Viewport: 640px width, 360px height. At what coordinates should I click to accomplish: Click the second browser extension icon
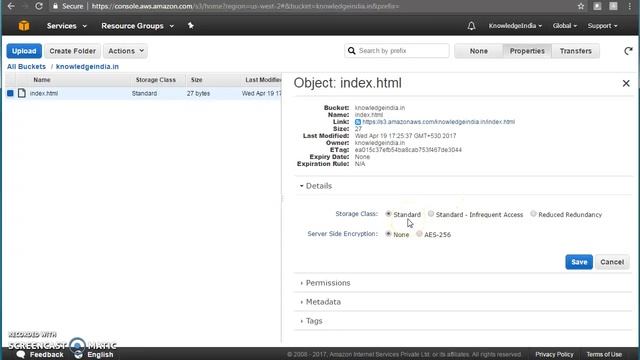click(x=613, y=6)
